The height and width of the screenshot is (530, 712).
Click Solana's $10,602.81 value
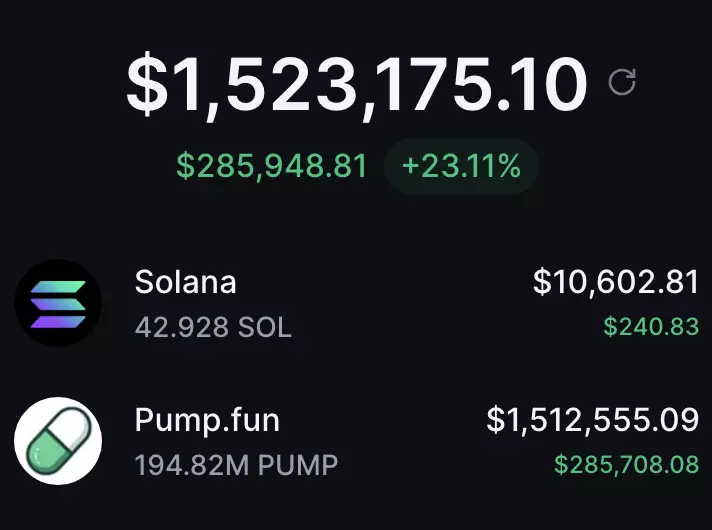pos(615,283)
